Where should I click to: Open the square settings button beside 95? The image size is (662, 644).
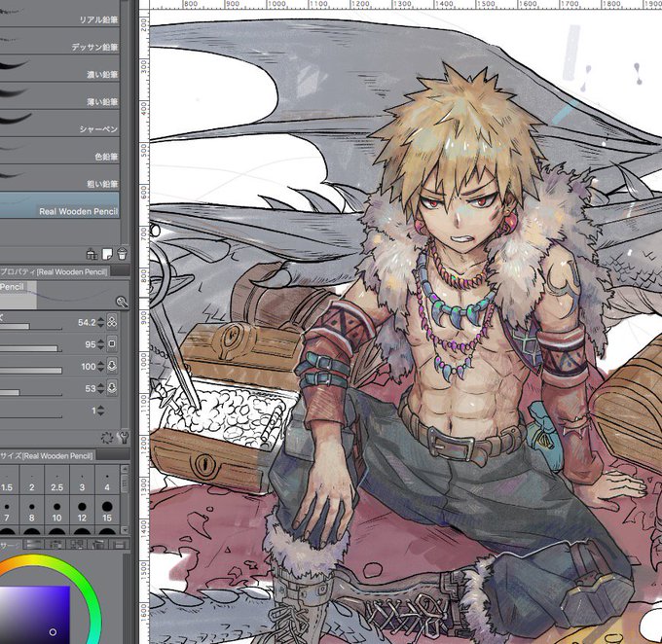pos(112,344)
